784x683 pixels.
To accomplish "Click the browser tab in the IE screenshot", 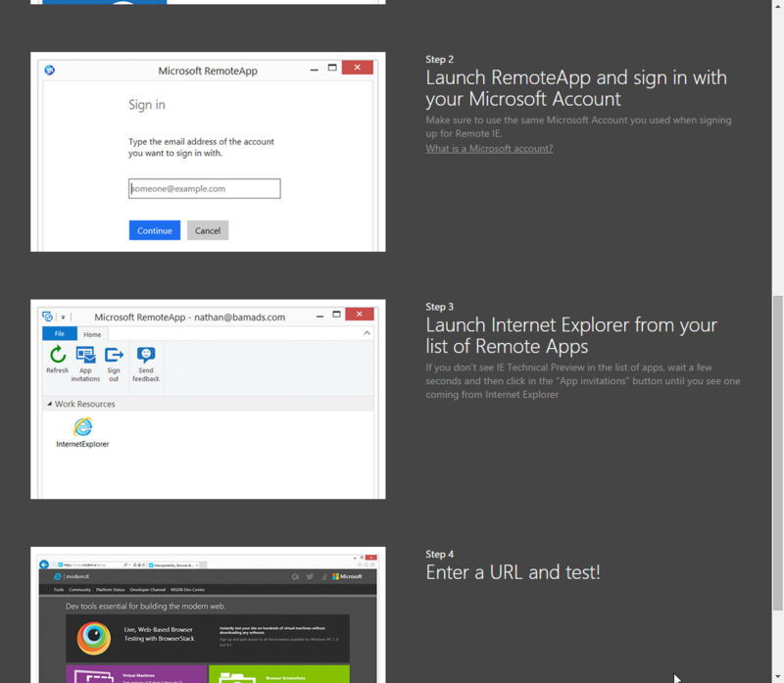I will pyautogui.click(x=174, y=565).
